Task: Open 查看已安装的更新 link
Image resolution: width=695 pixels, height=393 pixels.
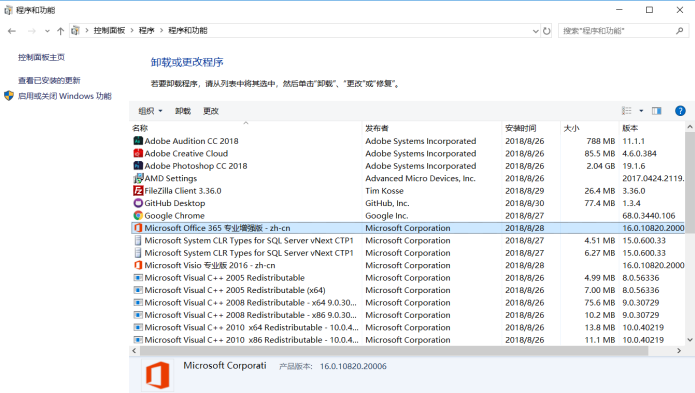Action: pyautogui.click(x=49, y=80)
